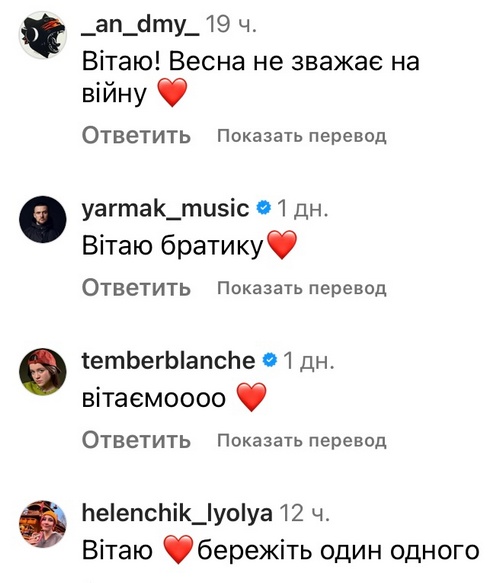Open helenchik_lyolya profile avatar

point(43,524)
